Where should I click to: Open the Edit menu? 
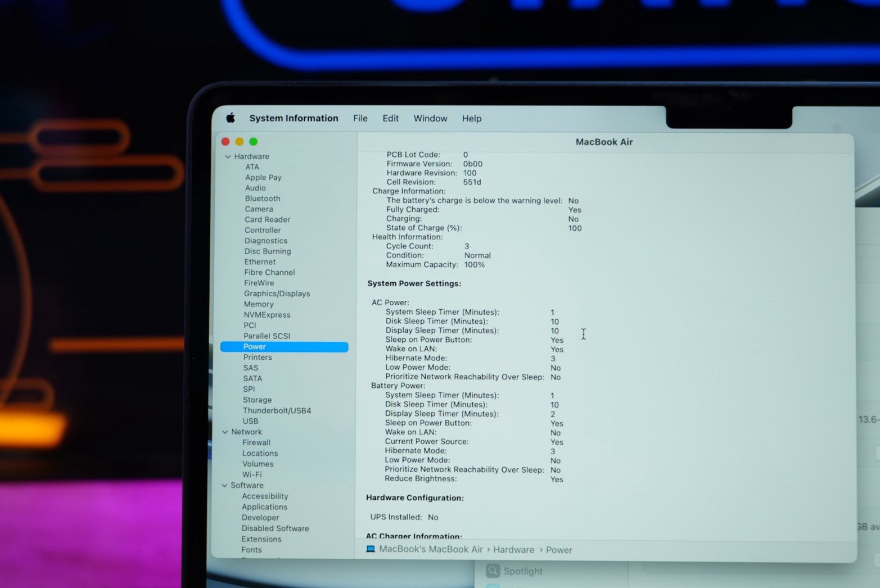click(390, 119)
